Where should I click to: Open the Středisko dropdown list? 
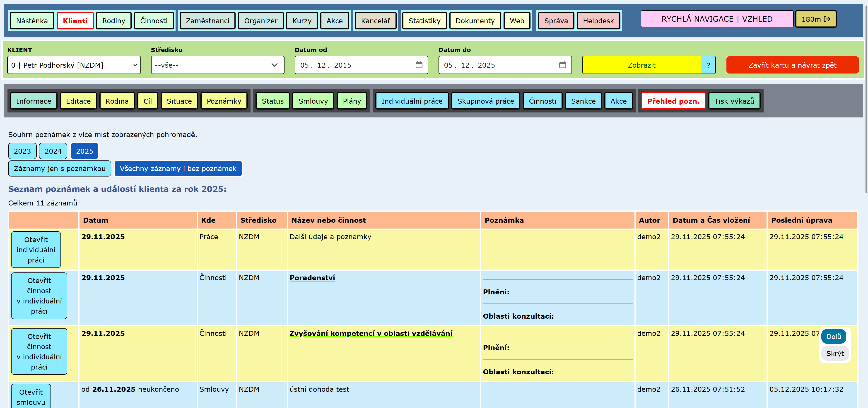click(217, 65)
